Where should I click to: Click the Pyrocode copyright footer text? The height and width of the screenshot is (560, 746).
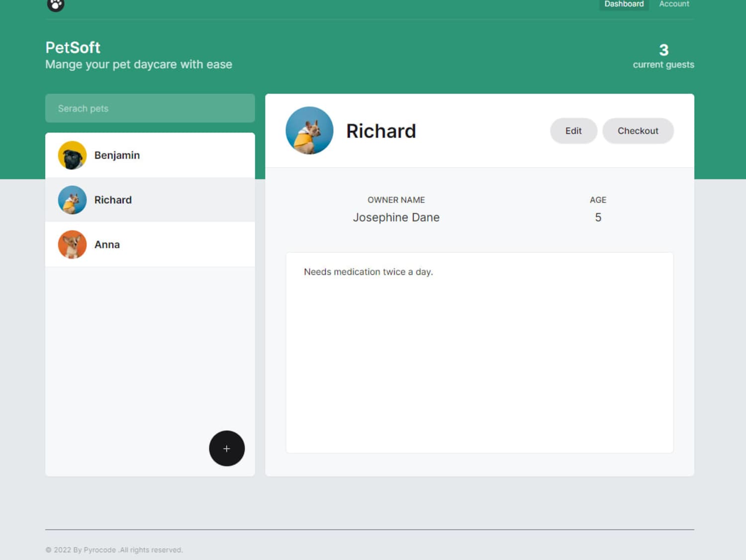pos(114,550)
